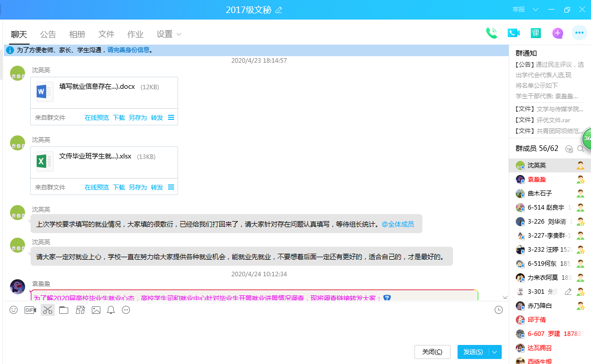Click the send picture icon

tap(96, 310)
